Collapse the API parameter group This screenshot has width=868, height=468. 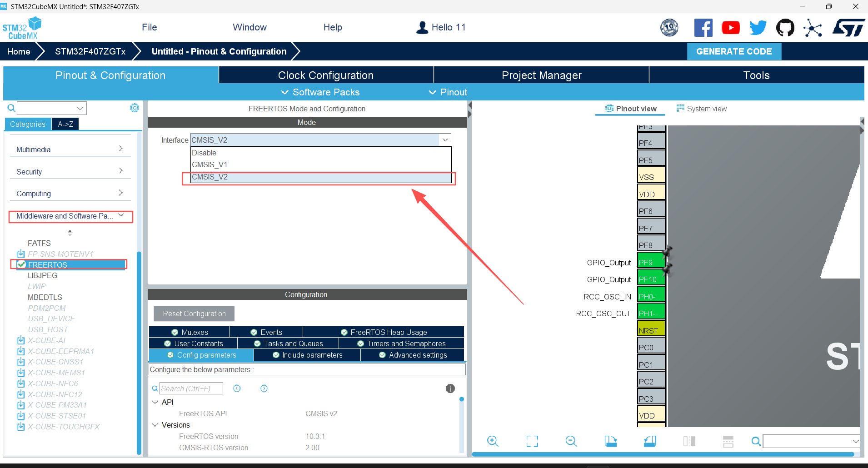click(x=155, y=402)
